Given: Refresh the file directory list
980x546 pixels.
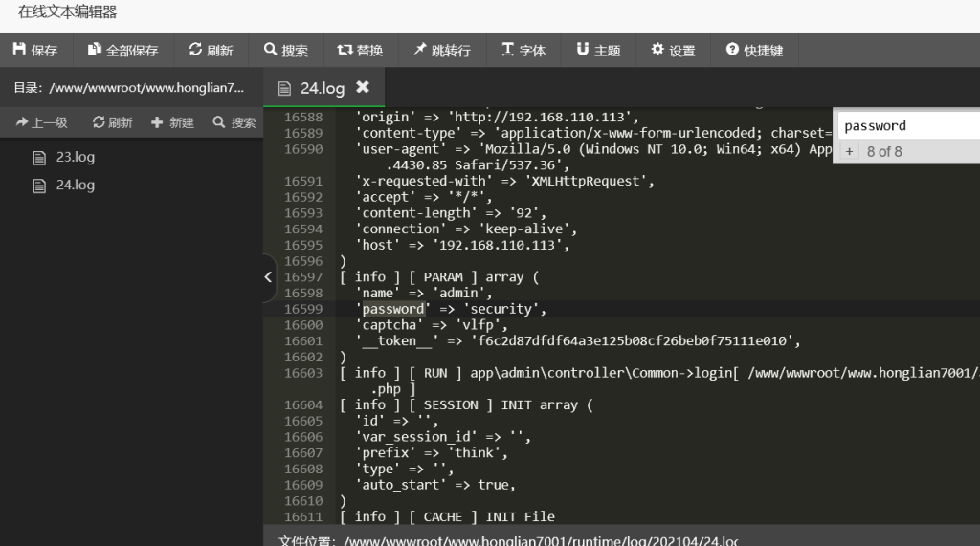Looking at the screenshot, I should (112, 122).
